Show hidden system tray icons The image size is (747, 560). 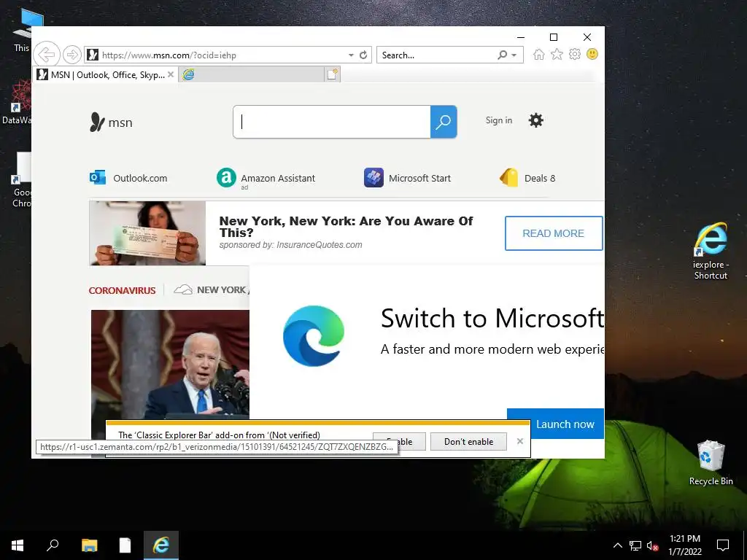point(617,545)
